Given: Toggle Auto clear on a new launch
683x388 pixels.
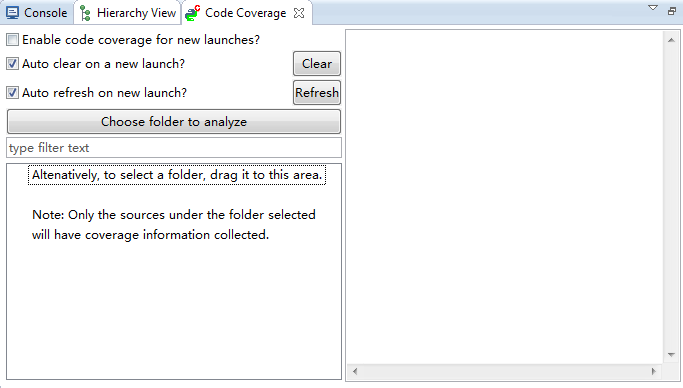Looking at the screenshot, I should pyautogui.click(x=12, y=64).
